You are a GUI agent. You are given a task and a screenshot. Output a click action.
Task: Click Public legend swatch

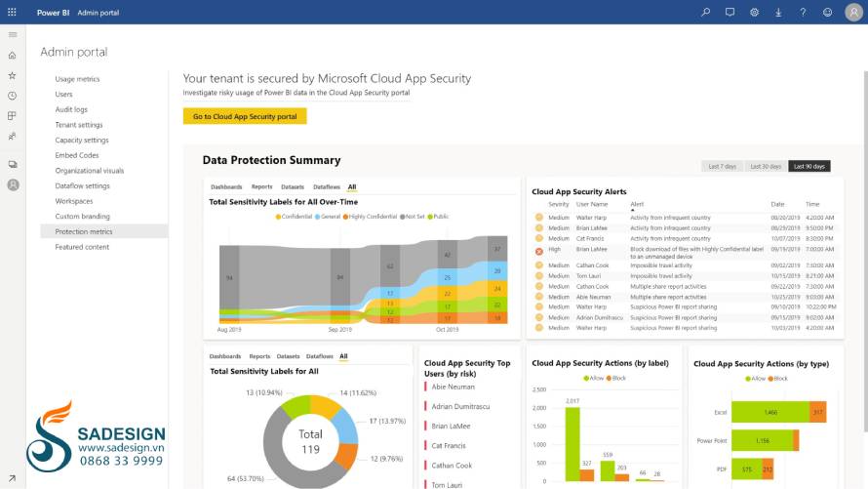(x=429, y=217)
